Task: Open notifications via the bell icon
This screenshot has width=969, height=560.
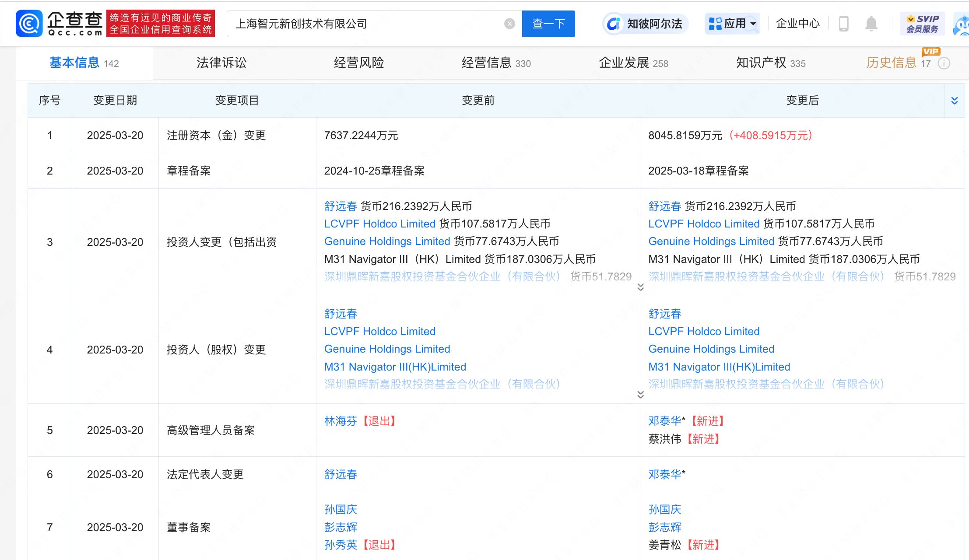Action: coord(872,24)
